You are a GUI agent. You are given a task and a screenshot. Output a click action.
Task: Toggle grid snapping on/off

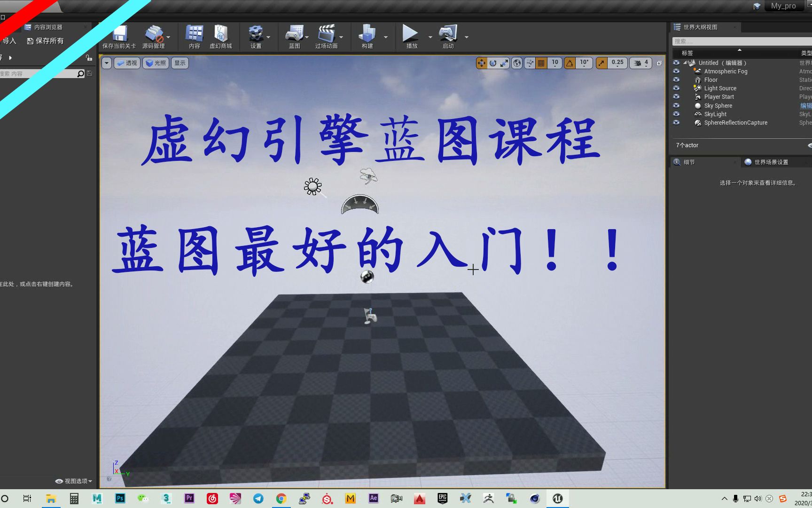(x=541, y=63)
